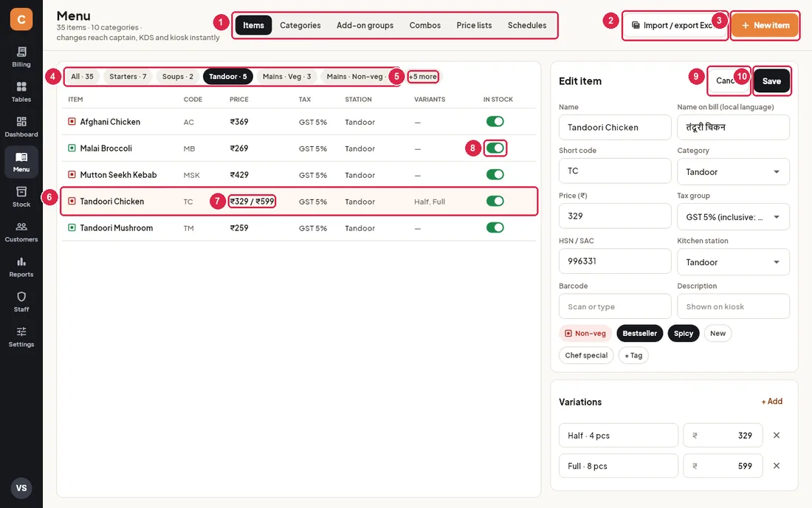Screen dimensions: 812x508
Task: Click the ₹329 / ₹599 price cell
Action: [x=252, y=202]
